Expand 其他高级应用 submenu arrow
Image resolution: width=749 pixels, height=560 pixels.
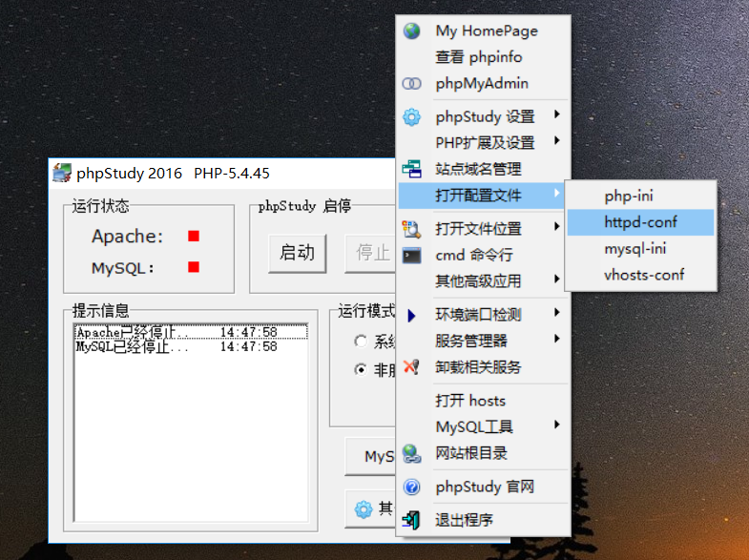pyautogui.click(x=557, y=279)
